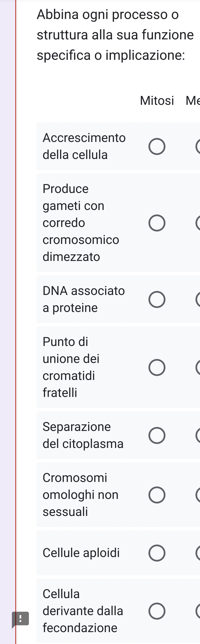Mark Mitosi for Separazione del citoplasma
The width and height of the screenshot is (200, 644).
[157, 435]
